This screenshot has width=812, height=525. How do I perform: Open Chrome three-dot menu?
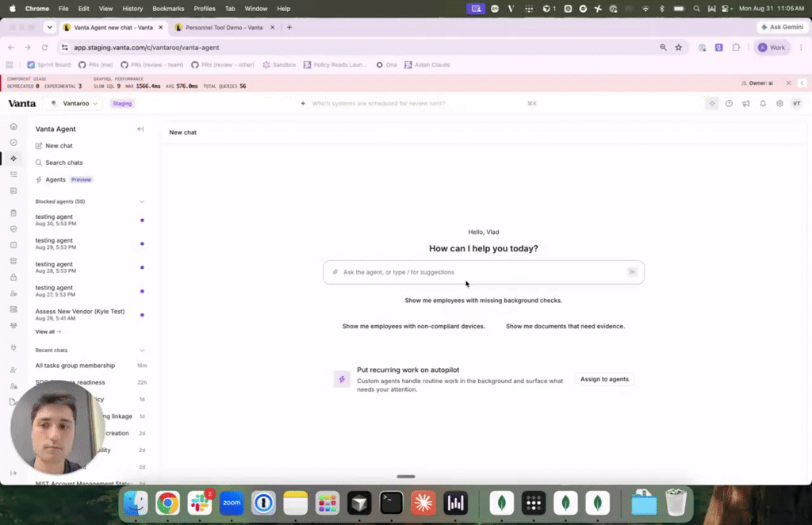click(801, 47)
